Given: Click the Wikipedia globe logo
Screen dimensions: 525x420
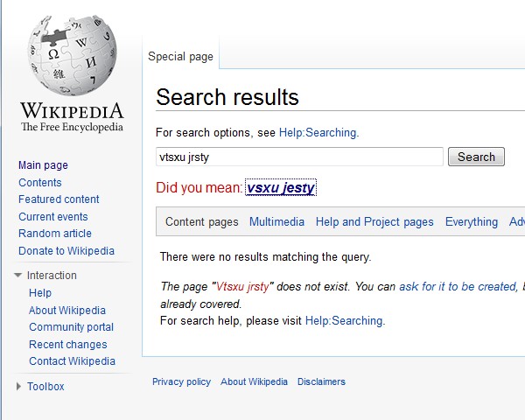Looking at the screenshot, I should pyautogui.click(x=72, y=55).
